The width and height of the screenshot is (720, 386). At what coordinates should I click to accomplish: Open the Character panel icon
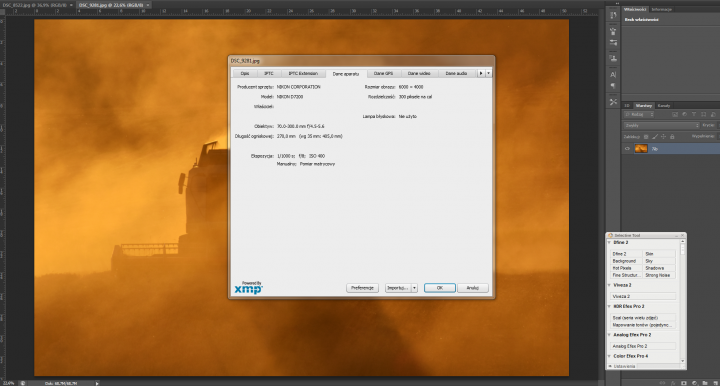coord(613,74)
